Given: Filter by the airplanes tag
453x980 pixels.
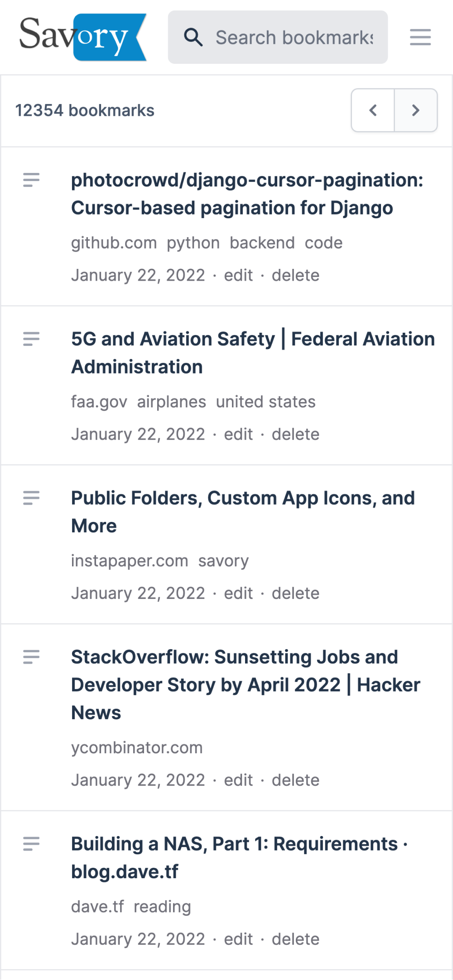Looking at the screenshot, I should [172, 402].
